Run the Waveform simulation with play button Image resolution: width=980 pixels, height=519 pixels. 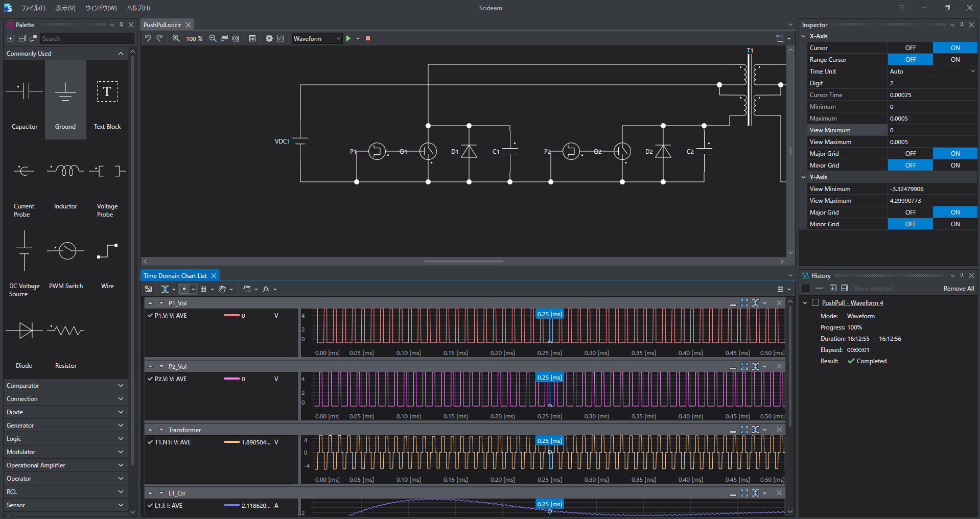click(x=348, y=38)
